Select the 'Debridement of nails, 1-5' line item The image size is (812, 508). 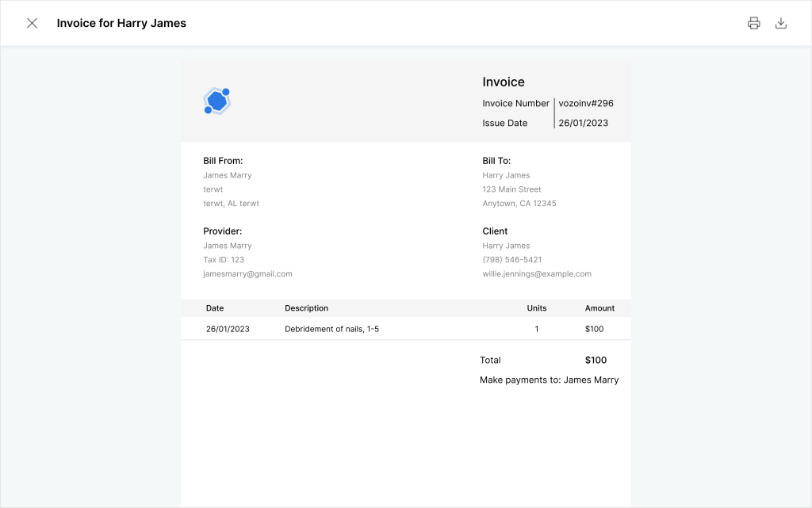click(331, 328)
